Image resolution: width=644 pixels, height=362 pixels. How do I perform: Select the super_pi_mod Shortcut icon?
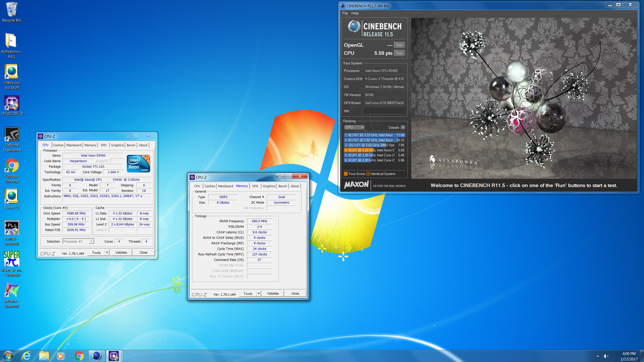[x=12, y=264]
